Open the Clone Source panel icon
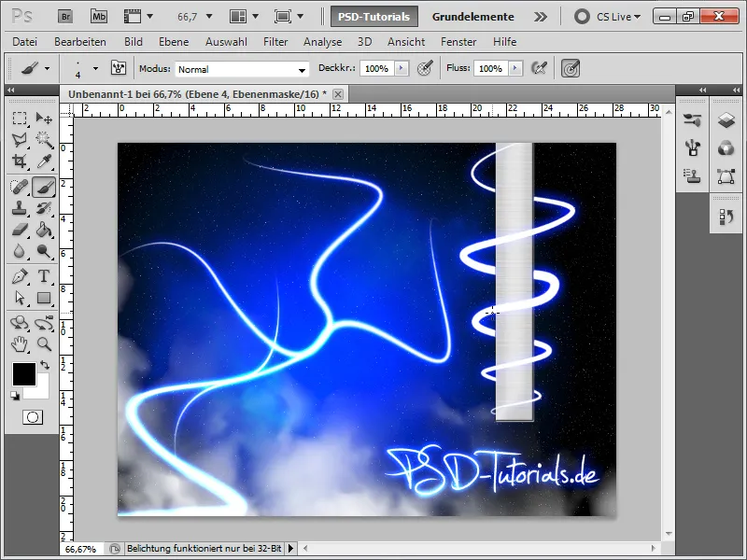747x560 pixels. [x=692, y=176]
